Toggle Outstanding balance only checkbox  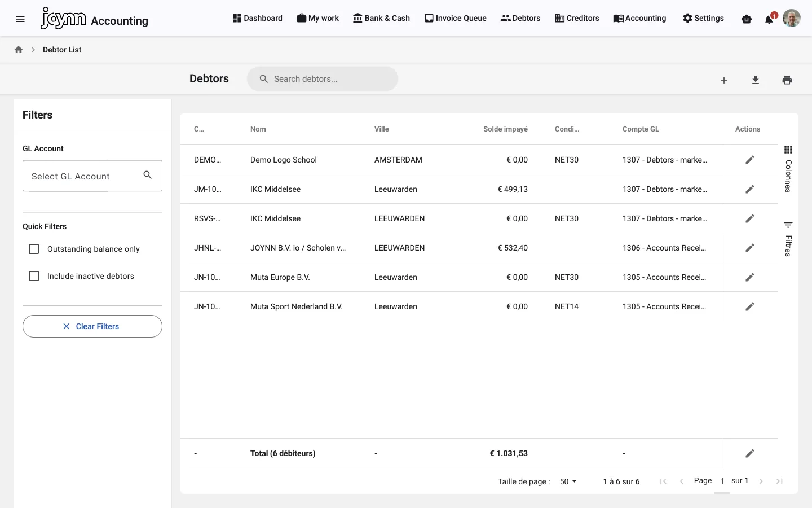tap(34, 249)
